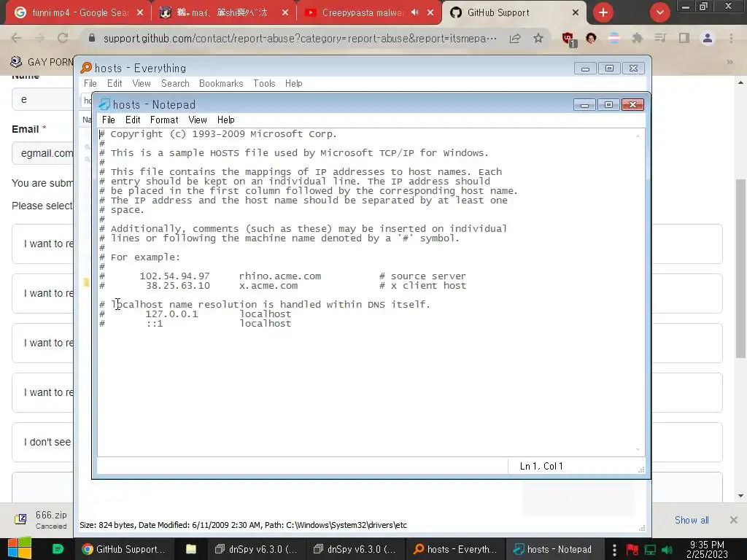
Task: Open the 666.zip canceled download item
Action: coord(42,520)
